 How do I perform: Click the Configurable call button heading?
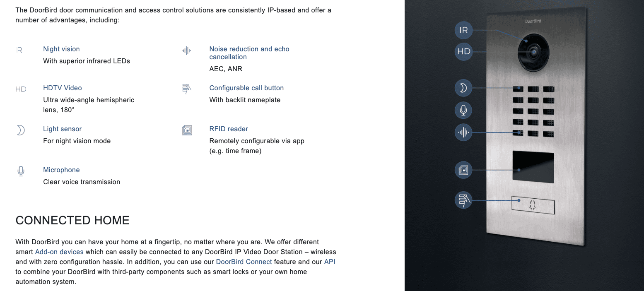[x=246, y=88]
